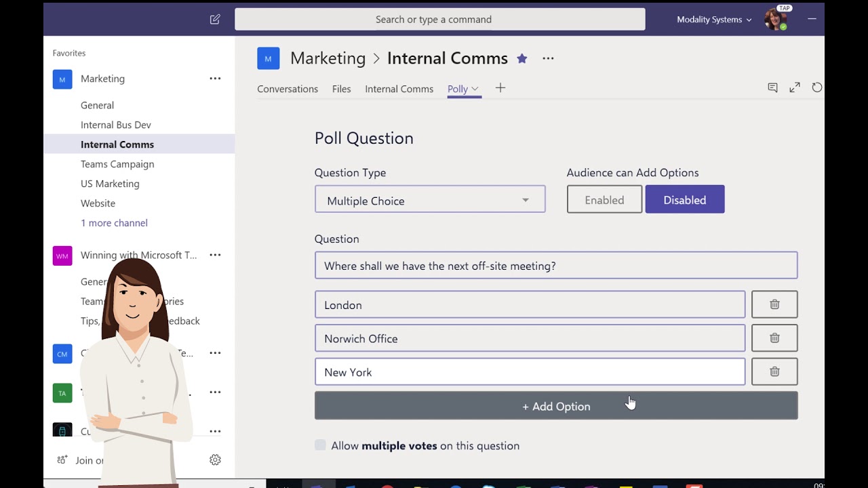Click the Add Option button
Image resolution: width=868 pixels, height=488 pixels.
click(x=556, y=406)
